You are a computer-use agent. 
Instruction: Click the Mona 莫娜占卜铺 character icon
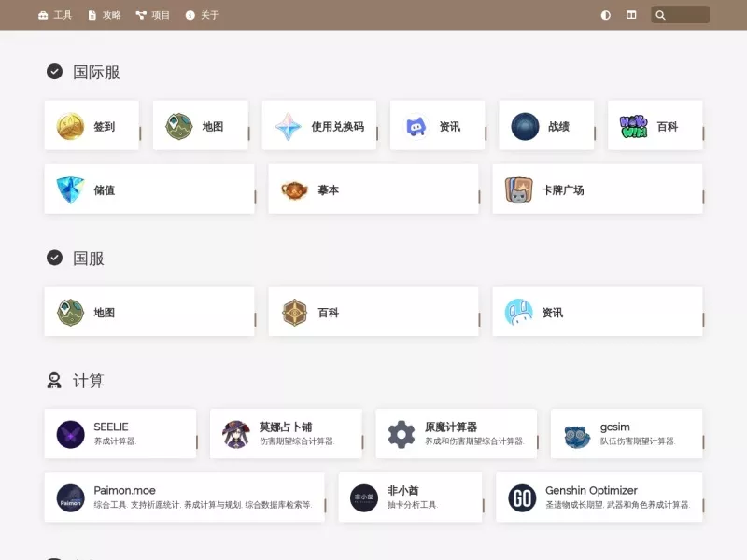pyautogui.click(x=236, y=434)
